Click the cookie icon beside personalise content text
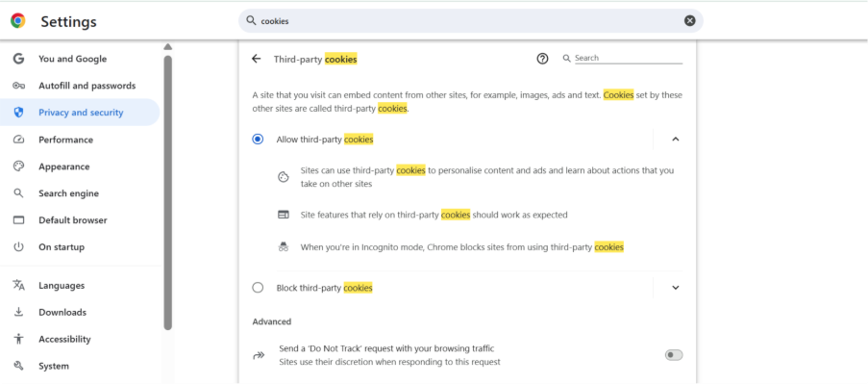The height and width of the screenshot is (384, 868). click(x=284, y=177)
